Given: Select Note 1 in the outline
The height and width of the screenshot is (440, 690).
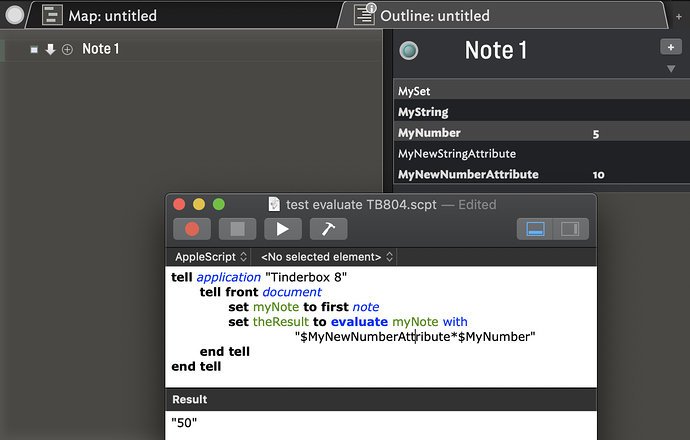Looking at the screenshot, I should 101,49.
